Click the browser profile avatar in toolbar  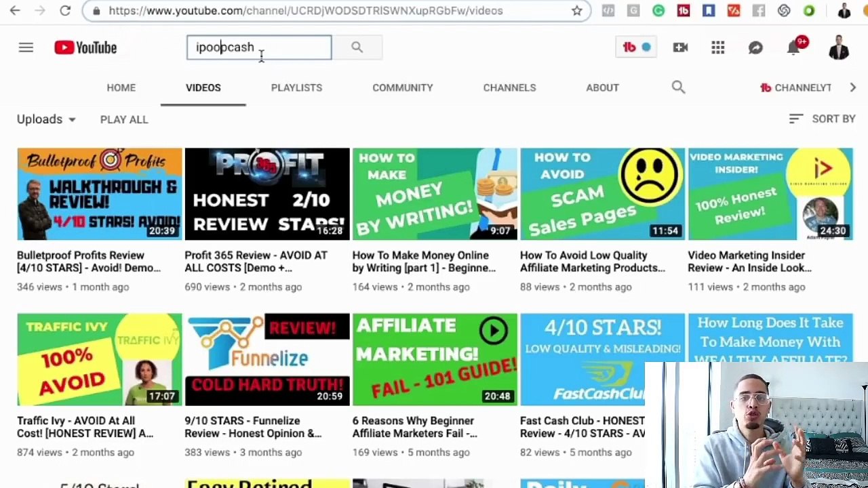tap(844, 11)
